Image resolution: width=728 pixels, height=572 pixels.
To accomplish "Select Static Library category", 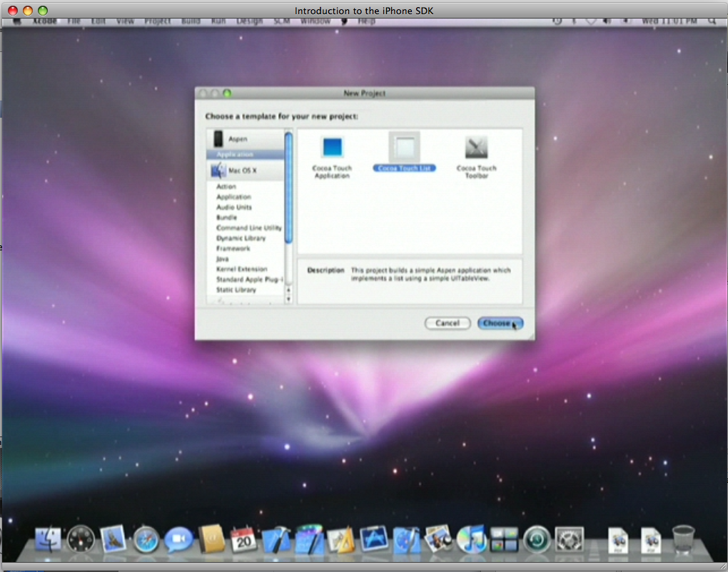I will (x=236, y=290).
